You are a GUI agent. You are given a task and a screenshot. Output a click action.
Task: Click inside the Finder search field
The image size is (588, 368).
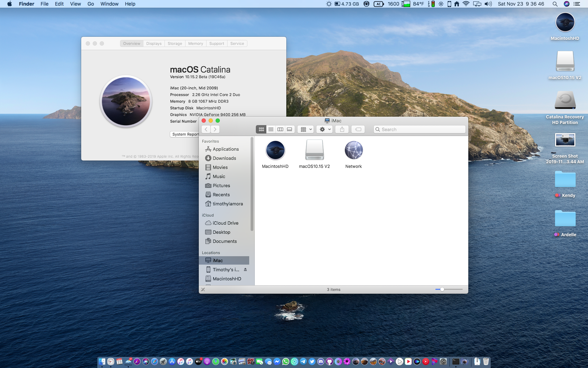coord(419,129)
